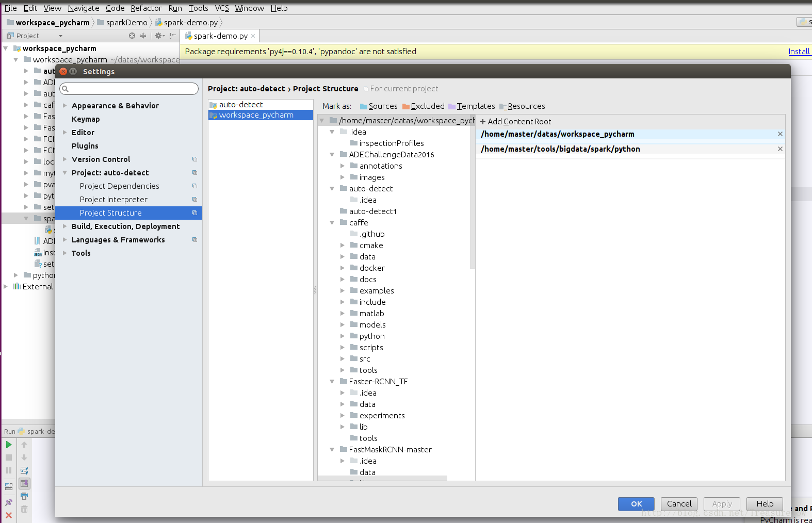Click project-level icon next to Project Interpreter
Viewport: 812px width, 523px height.
click(194, 200)
